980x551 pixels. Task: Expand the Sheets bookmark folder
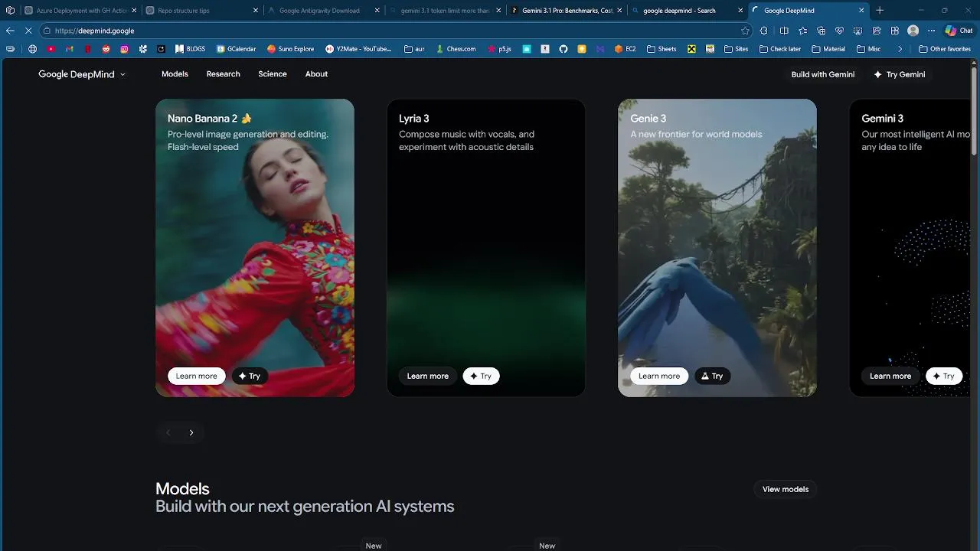(661, 49)
